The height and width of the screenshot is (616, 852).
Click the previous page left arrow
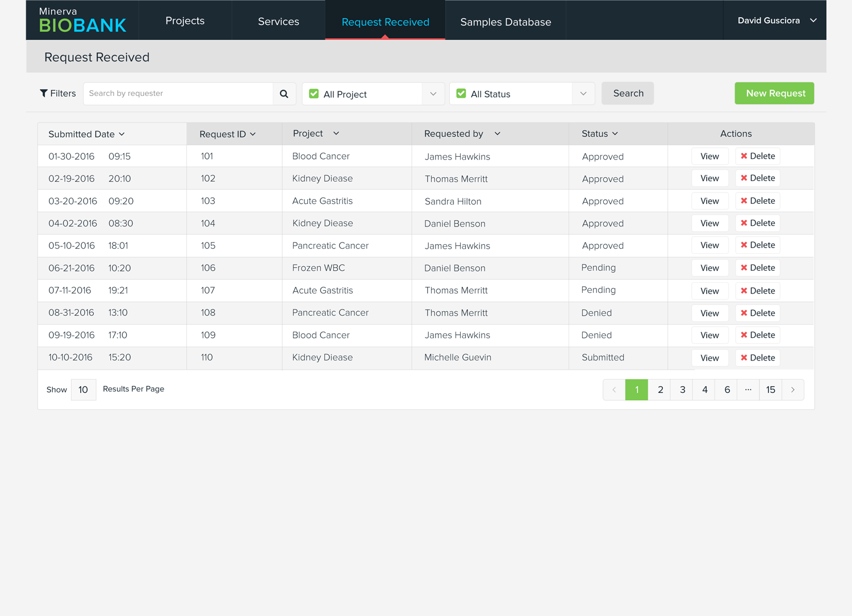614,389
